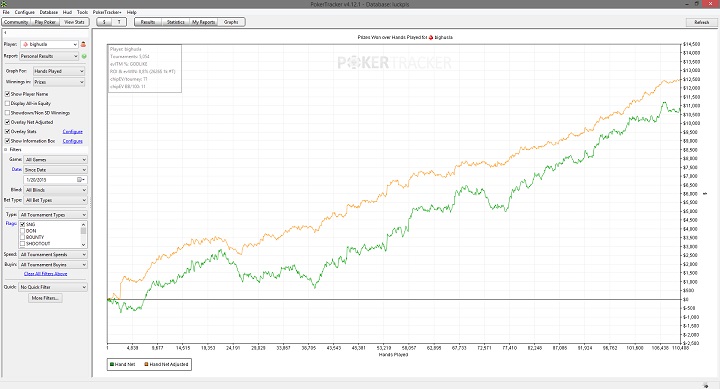Open the Player dropdown
720x389 pixels.
[x=49, y=44]
